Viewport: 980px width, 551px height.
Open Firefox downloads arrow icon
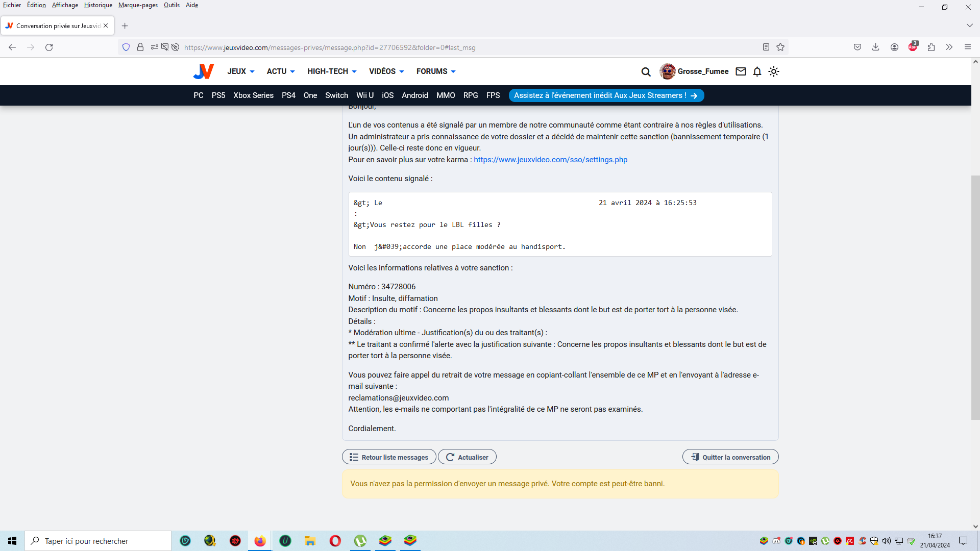coord(875,47)
